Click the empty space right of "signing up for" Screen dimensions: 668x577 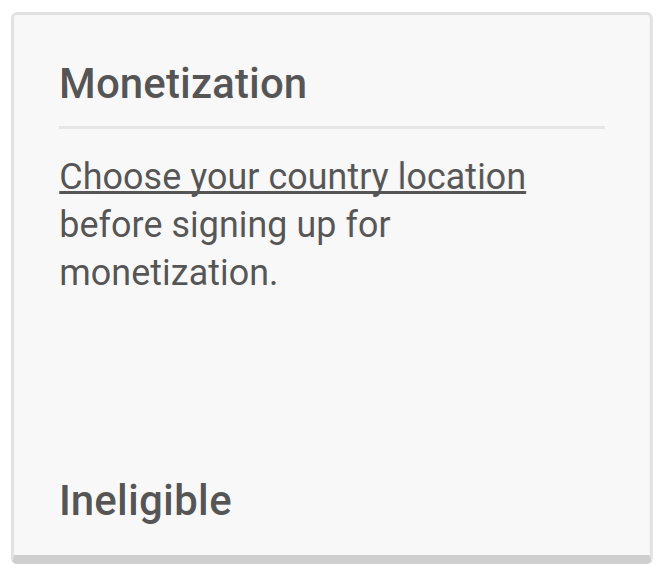point(500,225)
